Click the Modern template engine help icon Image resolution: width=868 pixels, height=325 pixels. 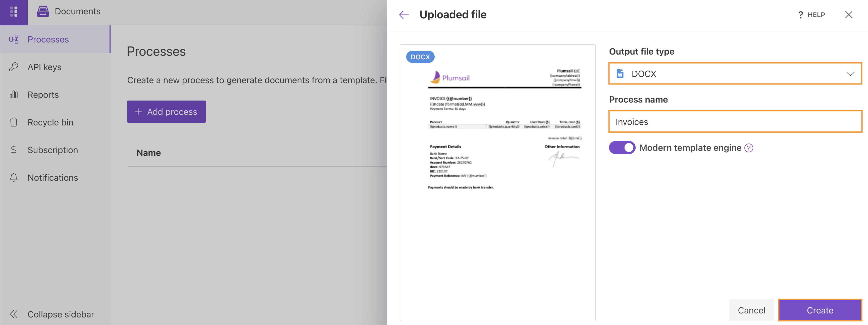click(749, 148)
